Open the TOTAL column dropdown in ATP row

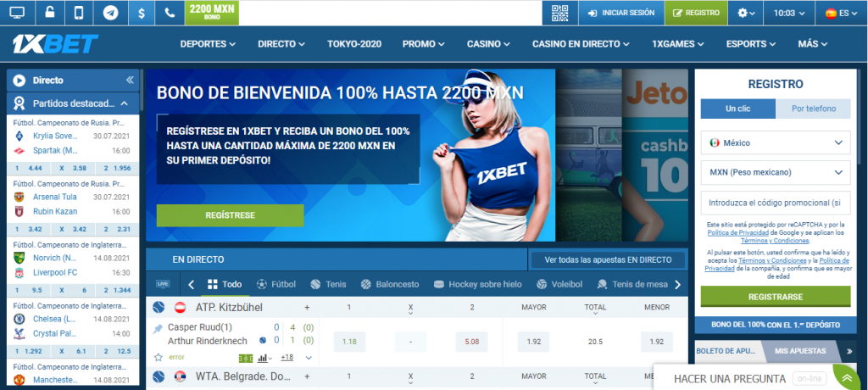(x=595, y=310)
